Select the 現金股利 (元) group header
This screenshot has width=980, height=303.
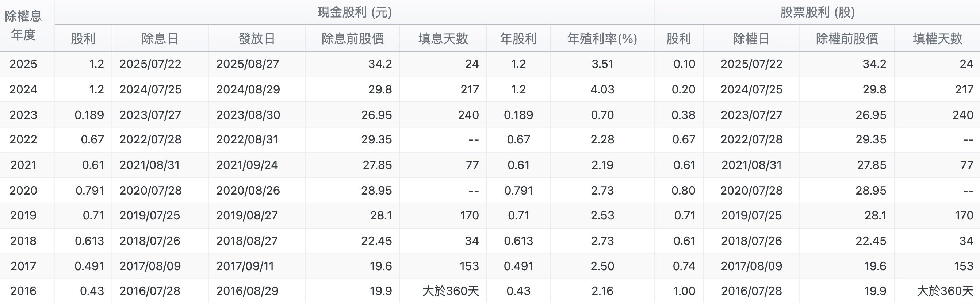(x=355, y=12)
